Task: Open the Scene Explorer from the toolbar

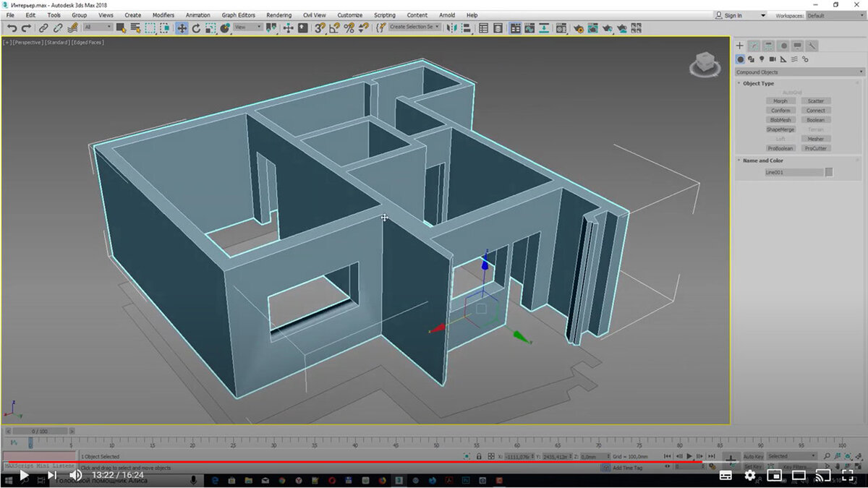Action: coord(483,28)
